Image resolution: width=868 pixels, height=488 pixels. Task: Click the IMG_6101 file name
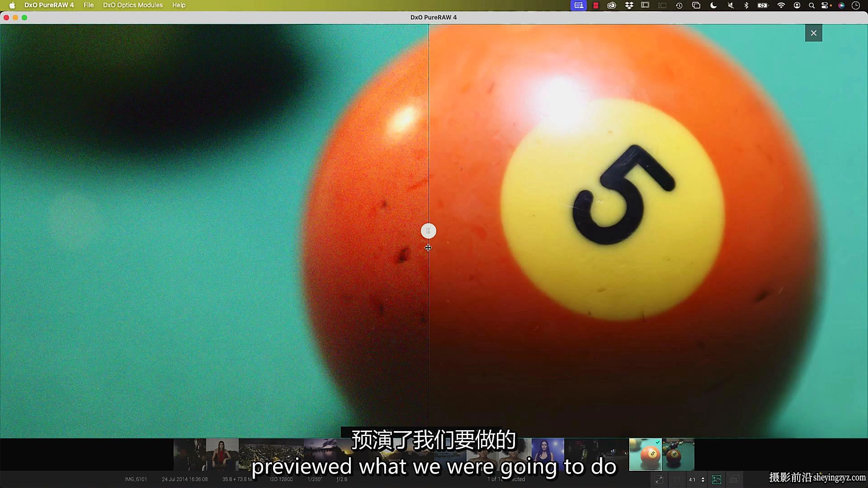click(136, 479)
